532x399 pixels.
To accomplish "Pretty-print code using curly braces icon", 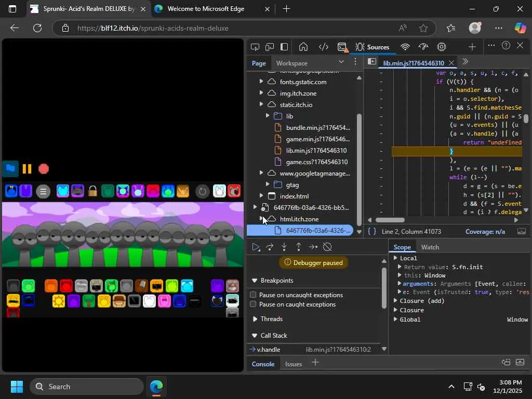I will pyautogui.click(x=372, y=231).
